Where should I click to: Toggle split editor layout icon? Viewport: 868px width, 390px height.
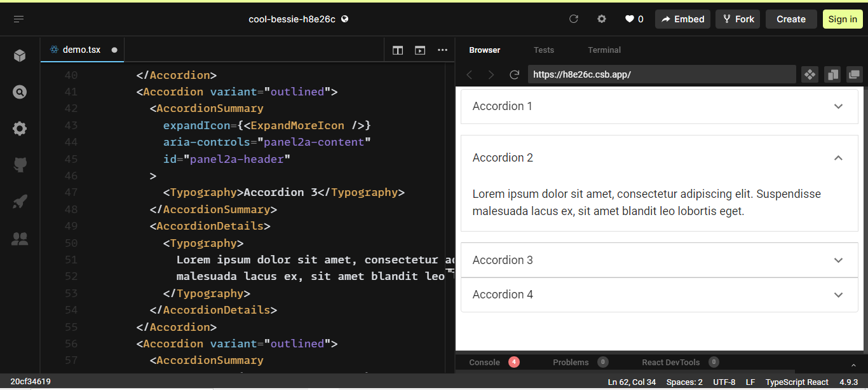[398, 50]
